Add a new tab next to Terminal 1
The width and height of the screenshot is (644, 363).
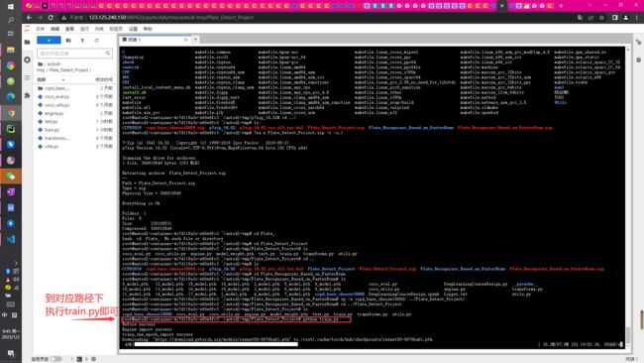coord(195,40)
